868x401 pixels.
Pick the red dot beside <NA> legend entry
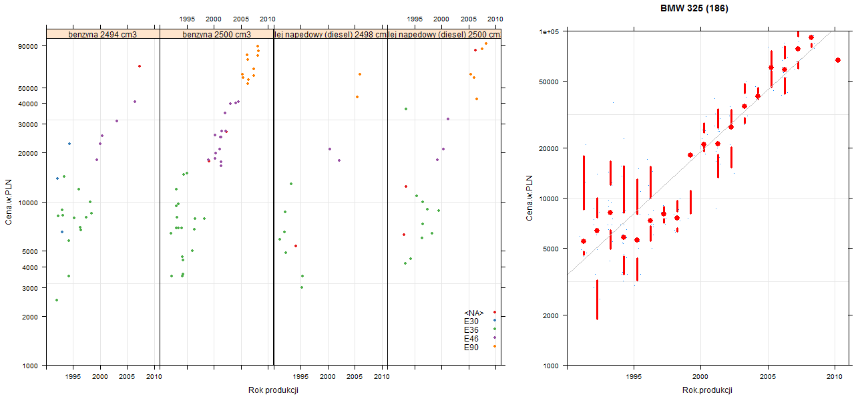[x=494, y=312]
